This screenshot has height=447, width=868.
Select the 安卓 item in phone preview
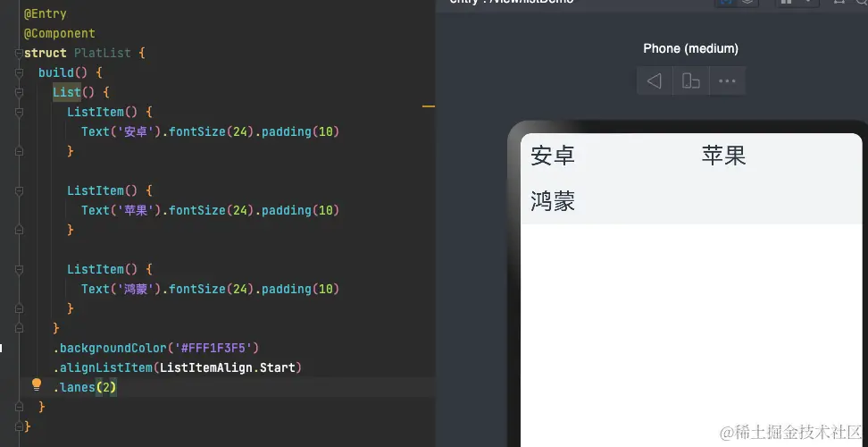[x=553, y=156]
